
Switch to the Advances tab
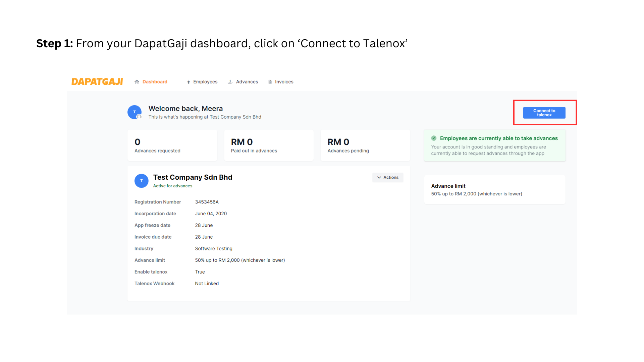[247, 82]
